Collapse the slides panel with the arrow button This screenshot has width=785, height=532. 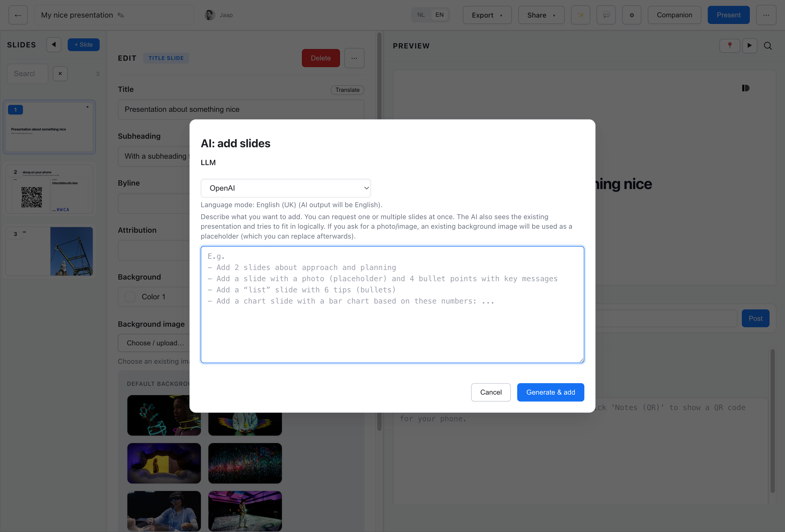pos(54,44)
